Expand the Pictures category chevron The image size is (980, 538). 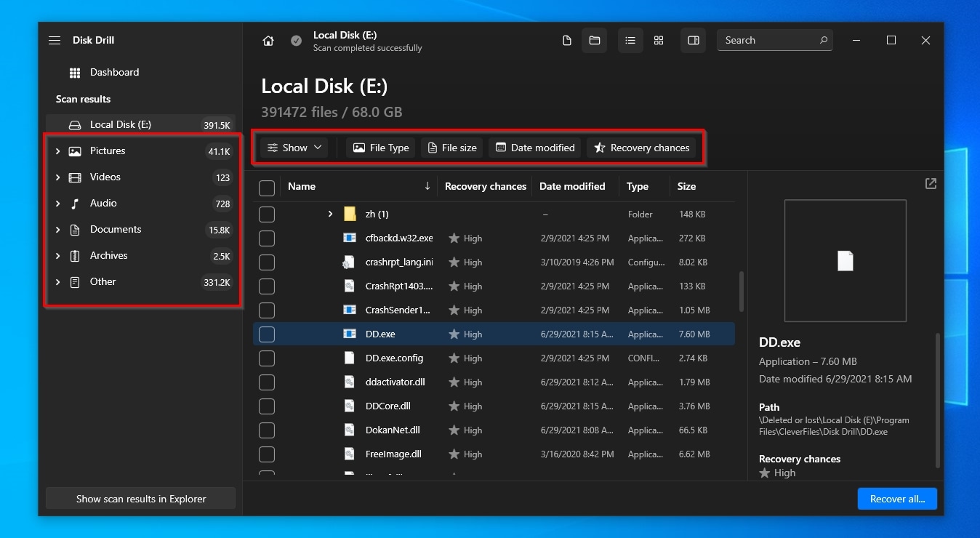tap(57, 151)
